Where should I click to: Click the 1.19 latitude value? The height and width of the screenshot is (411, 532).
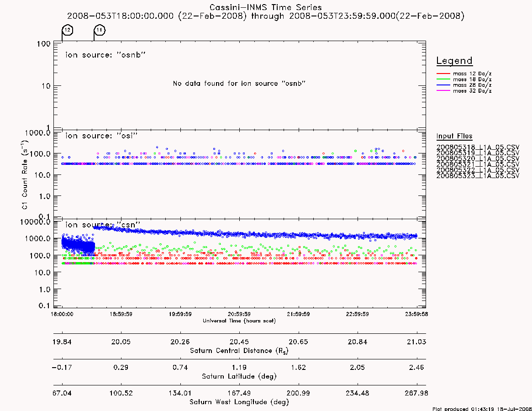239,368
